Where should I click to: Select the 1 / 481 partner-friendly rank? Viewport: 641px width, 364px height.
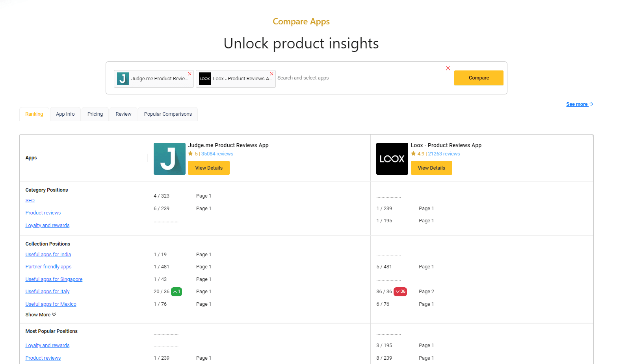[x=162, y=267]
